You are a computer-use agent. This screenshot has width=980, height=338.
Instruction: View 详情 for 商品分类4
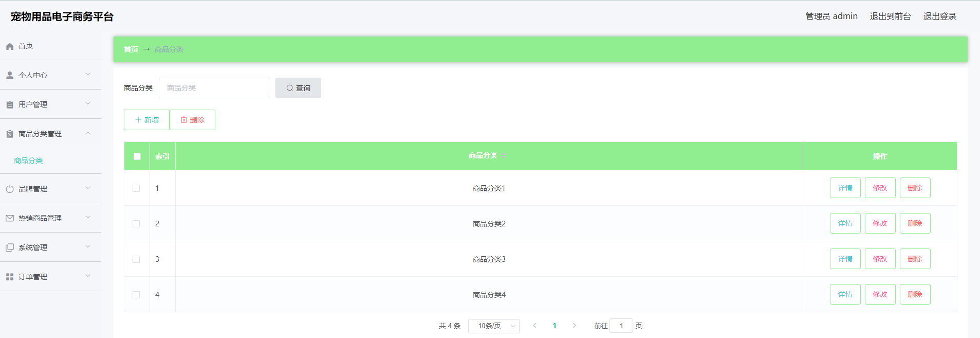pyautogui.click(x=845, y=294)
